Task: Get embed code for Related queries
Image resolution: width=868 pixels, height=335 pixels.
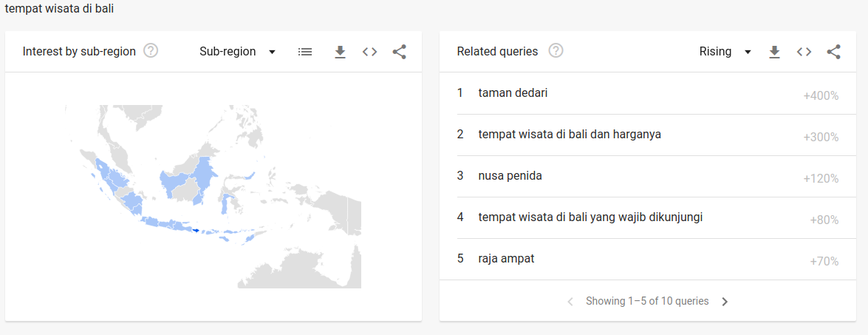Action: [x=804, y=52]
